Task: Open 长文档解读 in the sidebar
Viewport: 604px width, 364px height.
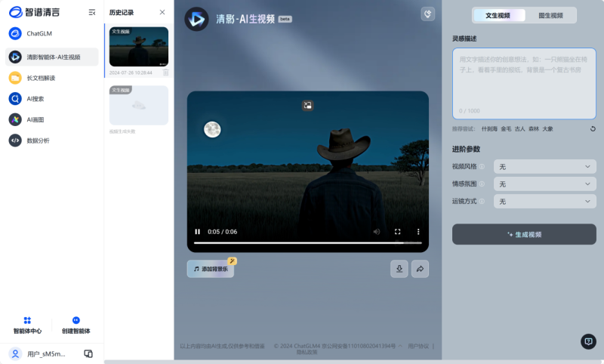Action: pyautogui.click(x=52, y=78)
